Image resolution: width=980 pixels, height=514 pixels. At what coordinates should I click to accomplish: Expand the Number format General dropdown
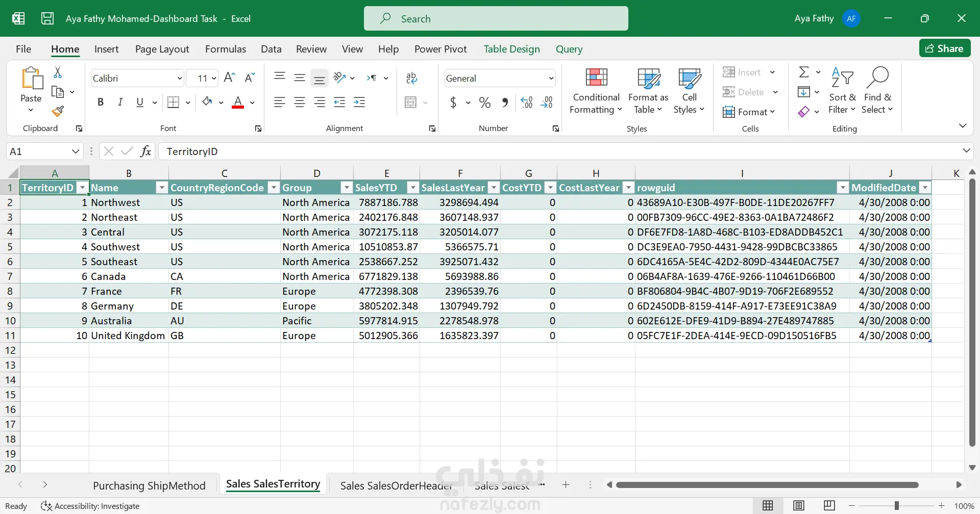(x=551, y=79)
